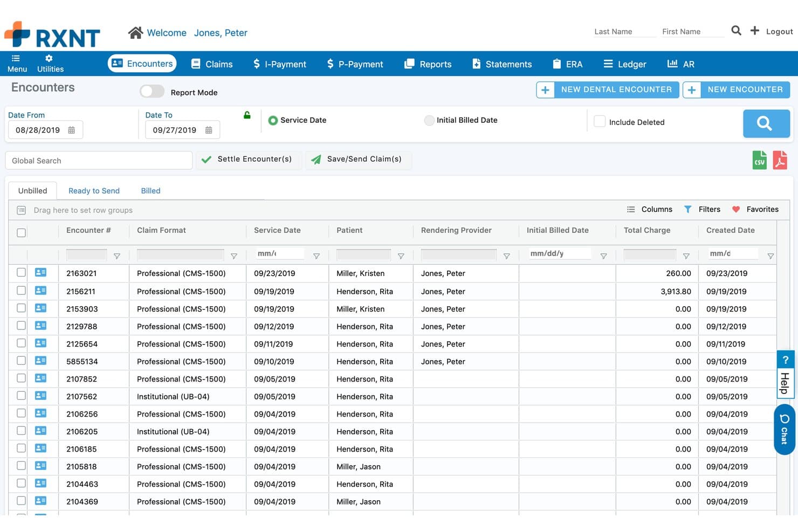Open patient card icon for encounter 5855134

point(40,361)
